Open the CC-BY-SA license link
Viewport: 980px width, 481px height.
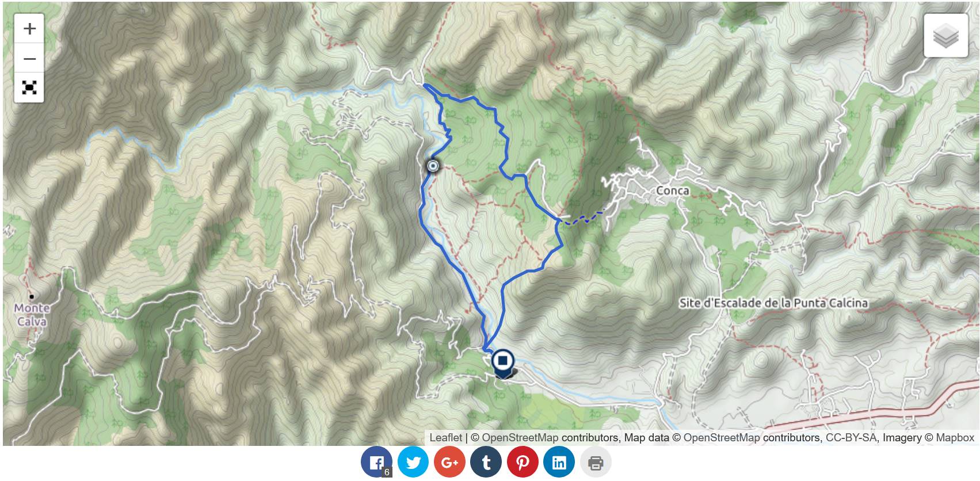[x=851, y=438]
